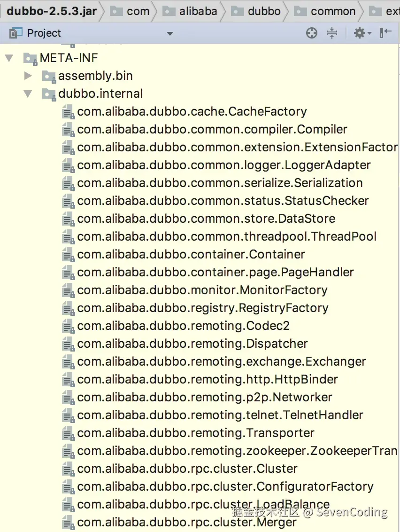Click the assembly.bin folder icon
The width and height of the screenshot is (400, 532).
49,76
